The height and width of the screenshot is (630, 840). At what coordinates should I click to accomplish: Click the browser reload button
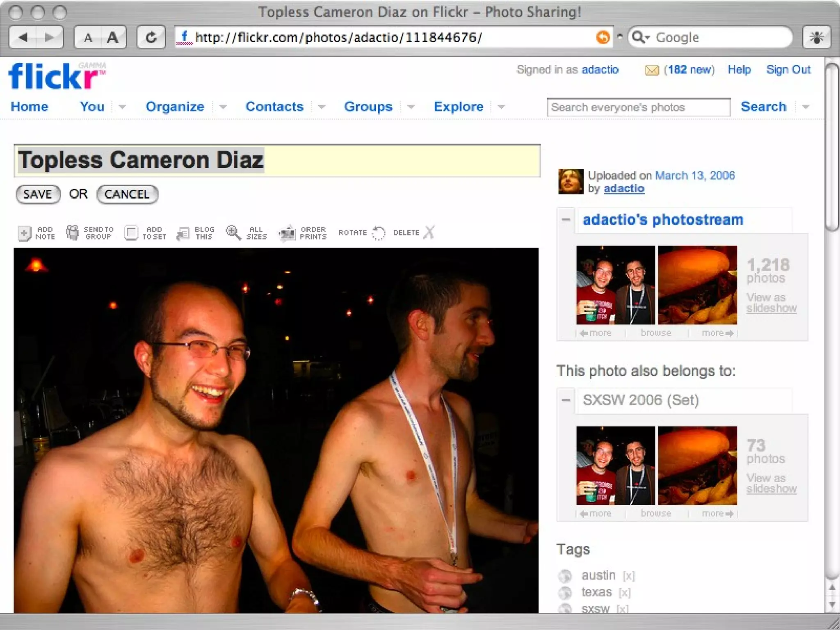(x=151, y=37)
